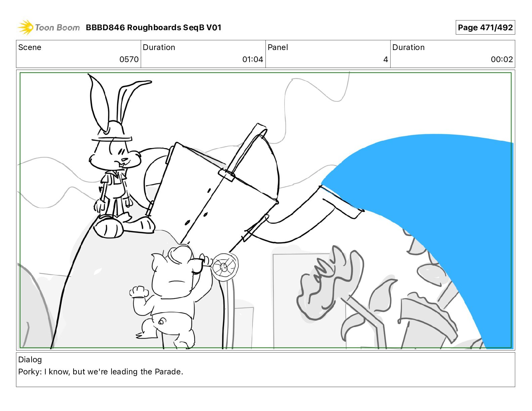Click the Toon Boom logo
The image size is (532, 411).
pos(49,28)
